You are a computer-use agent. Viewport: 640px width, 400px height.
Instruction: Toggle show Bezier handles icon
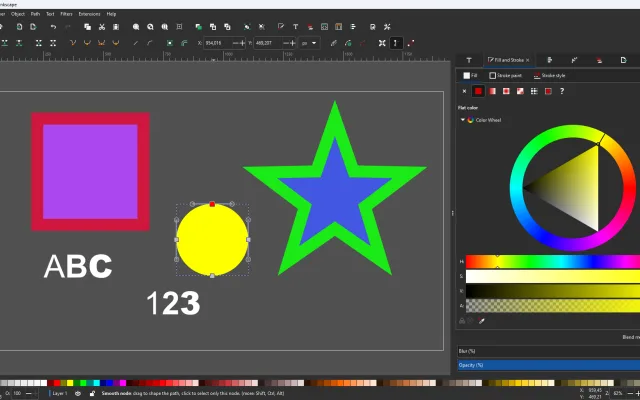[396, 43]
